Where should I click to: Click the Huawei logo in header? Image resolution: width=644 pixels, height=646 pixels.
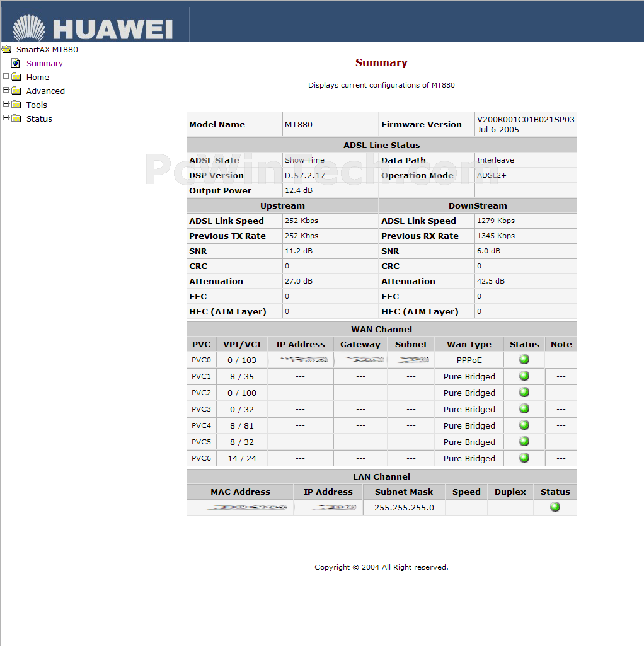(x=93, y=28)
